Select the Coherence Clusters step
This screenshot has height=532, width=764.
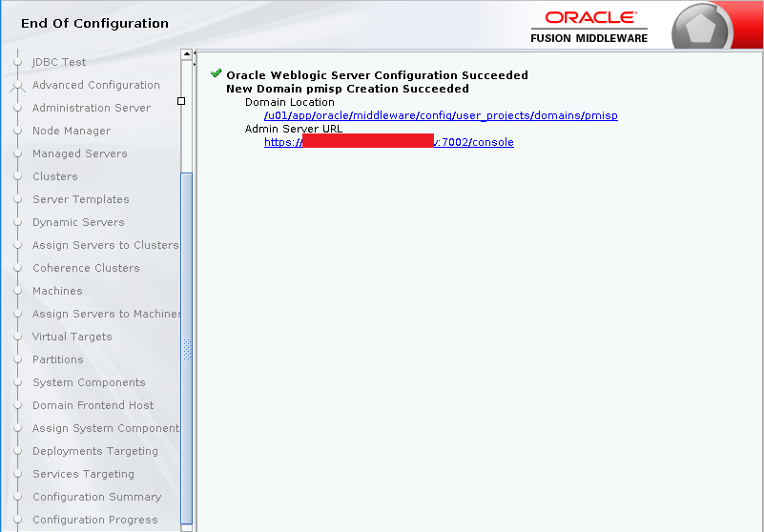click(x=86, y=268)
